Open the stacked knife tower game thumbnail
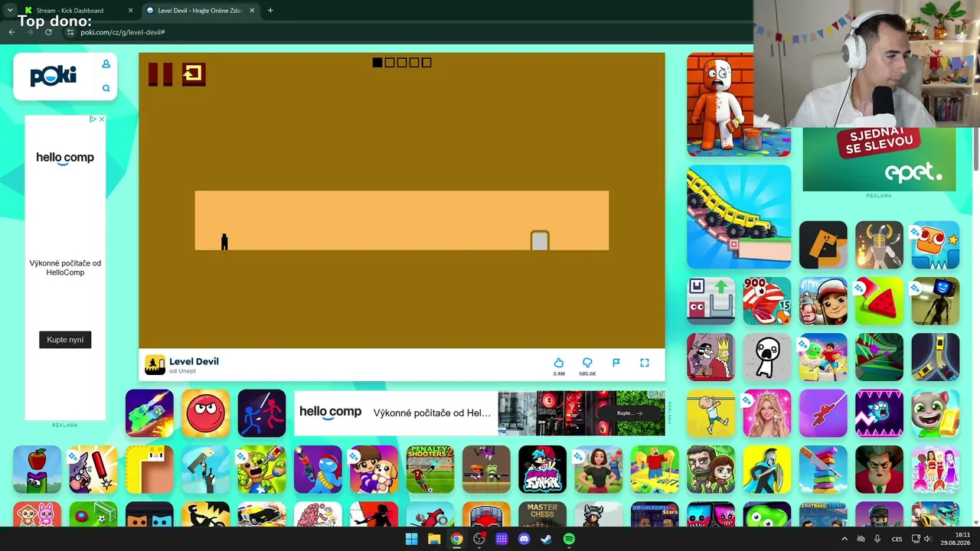Screen dimensions: 980x551 pyautogui.click(x=823, y=470)
